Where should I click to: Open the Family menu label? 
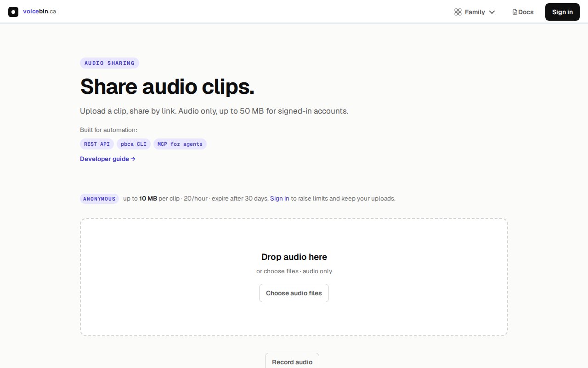[x=475, y=12]
